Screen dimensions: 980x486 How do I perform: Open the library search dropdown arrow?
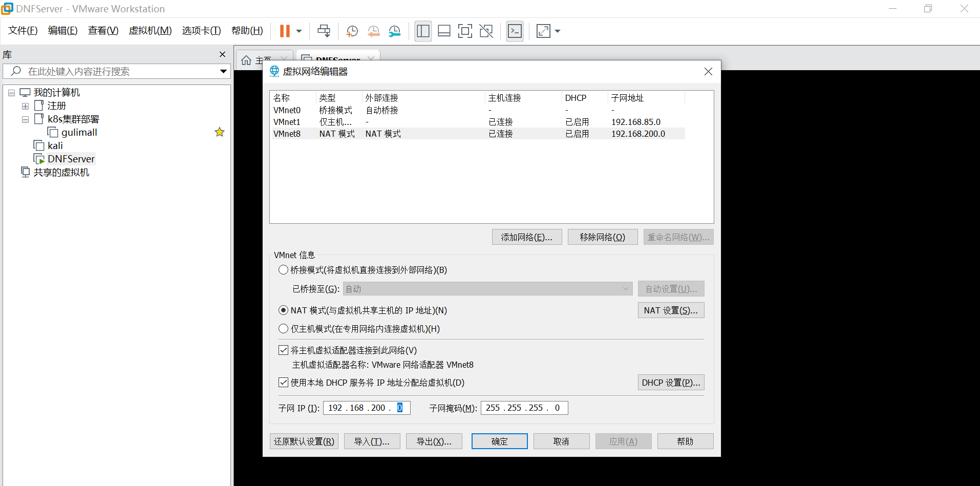223,71
